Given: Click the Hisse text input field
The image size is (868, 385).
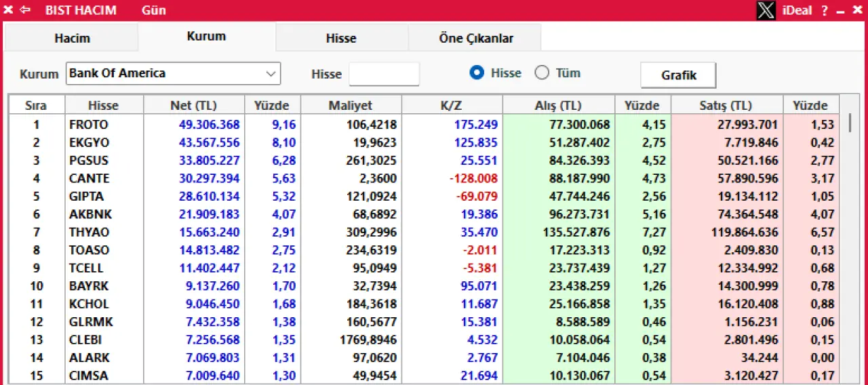Looking at the screenshot, I should pos(384,74).
